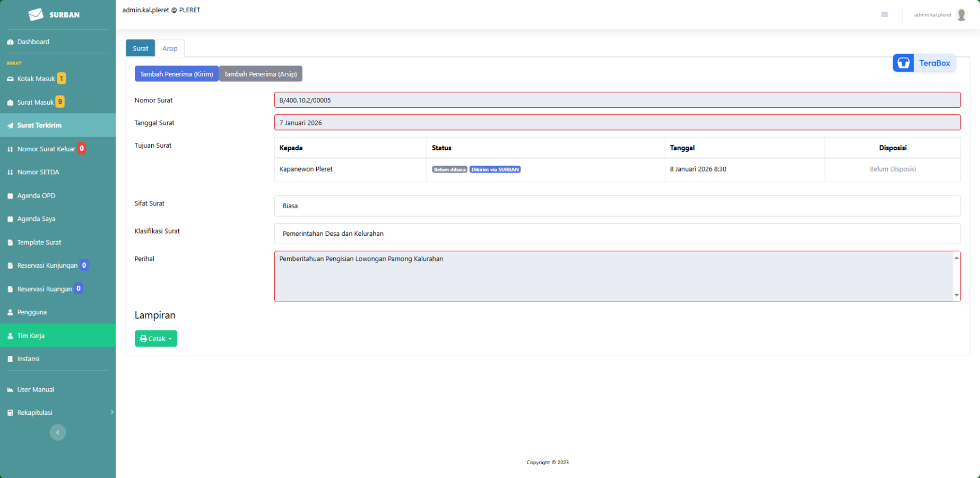Open Surat Masuk from the sidebar
Viewport: 980px width, 478px height.
point(36,102)
